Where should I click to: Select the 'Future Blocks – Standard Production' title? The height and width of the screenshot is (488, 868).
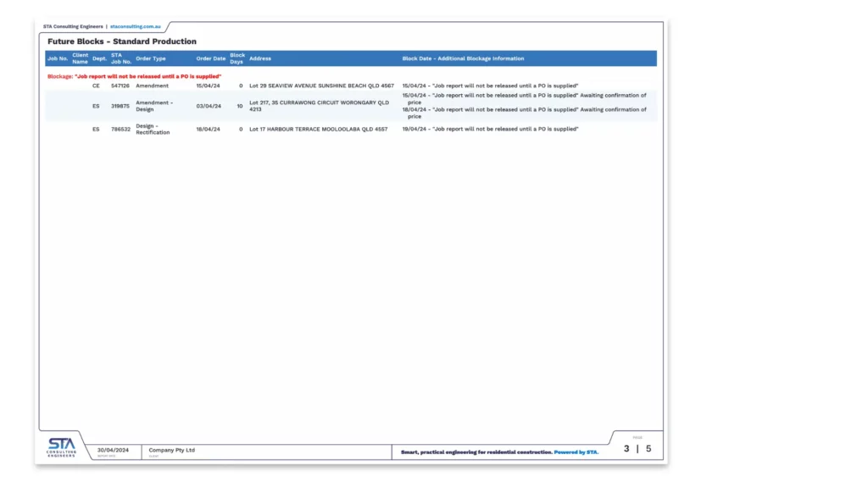click(122, 42)
